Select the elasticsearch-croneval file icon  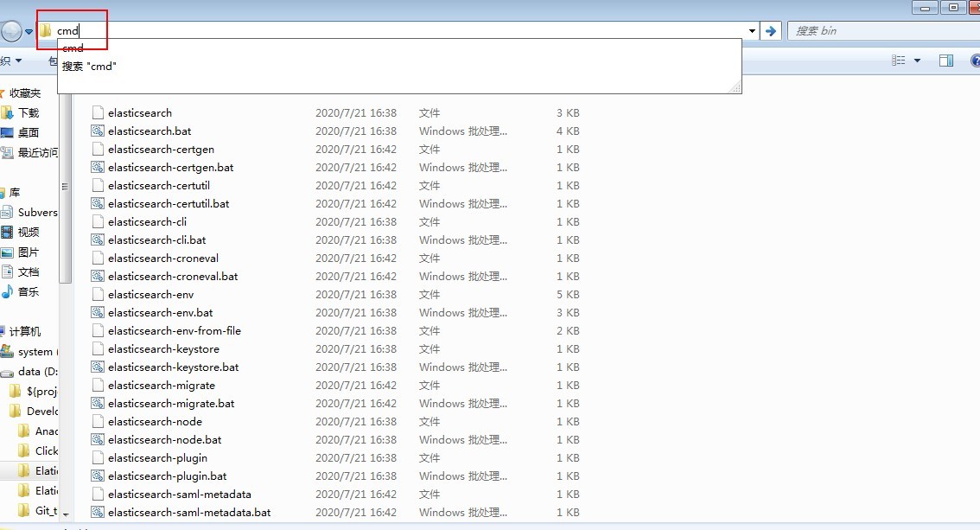98,258
